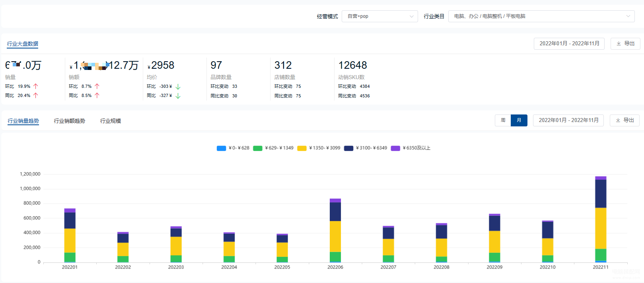Image resolution: width=644 pixels, height=283 pixels.
Task: Click the green down arrow beside 均价 环比 -303
Action: [178, 87]
